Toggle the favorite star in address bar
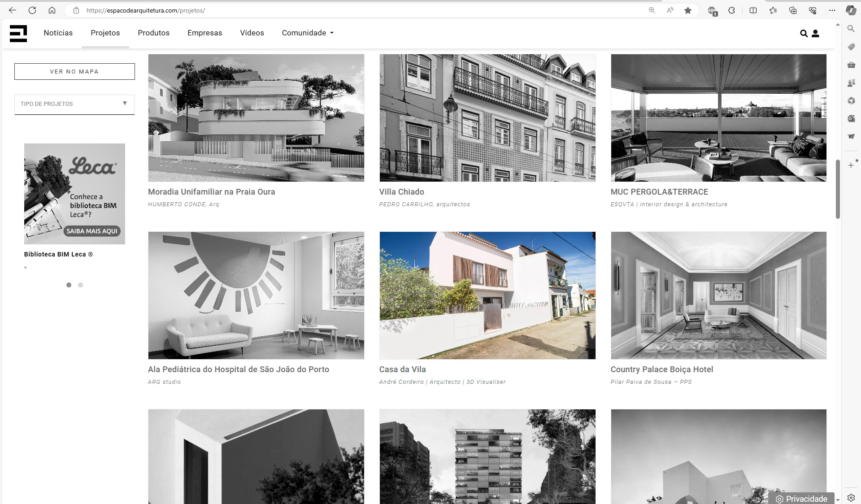Image resolution: width=861 pixels, height=504 pixels. [687, 10]
